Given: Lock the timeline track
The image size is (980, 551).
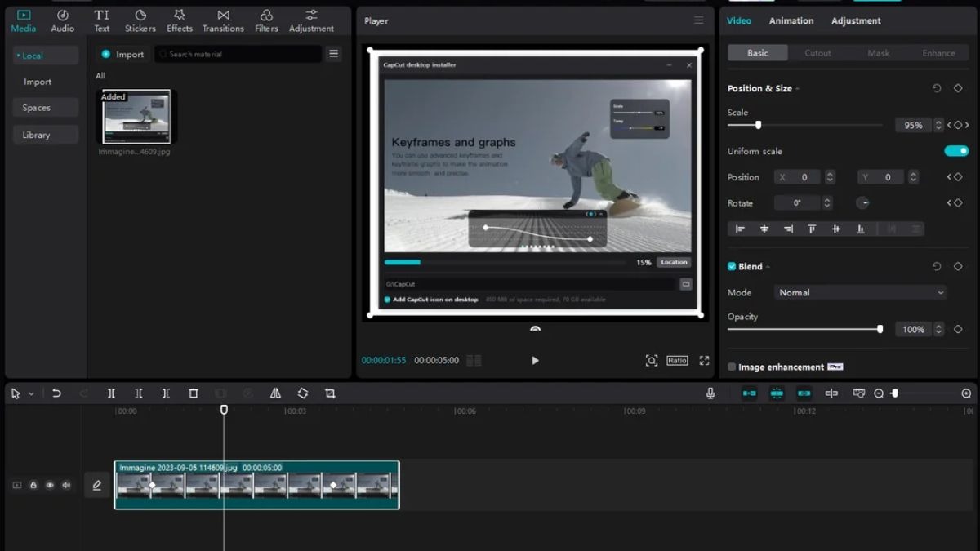Looking at the screenshot, I should (x=33, y=485).
